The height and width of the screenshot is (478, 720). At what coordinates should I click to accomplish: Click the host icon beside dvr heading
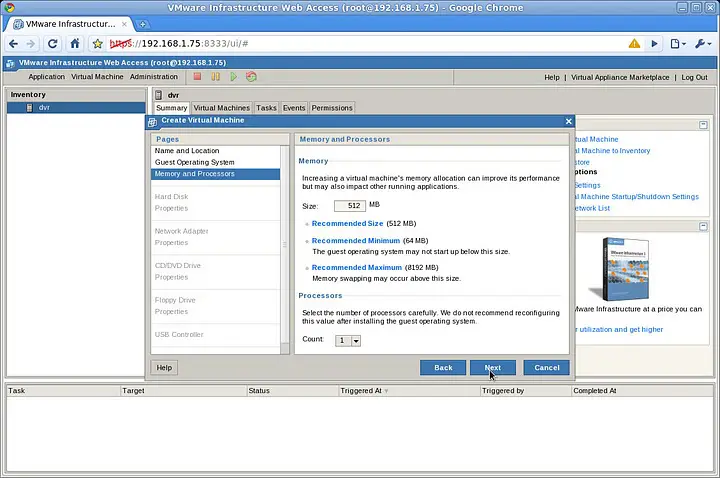(x=159, y=95)
